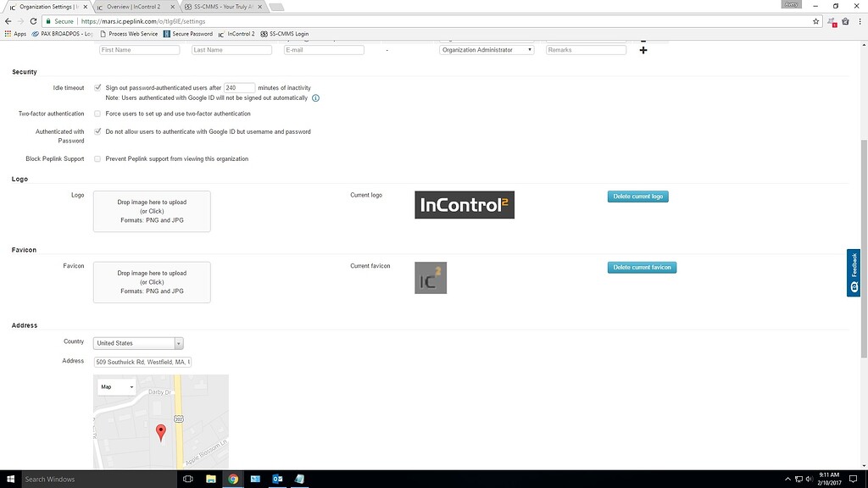Reload the page with the refresh icon
The height and width of the screenshot is (488, 868).
click(x=33, y=21)
